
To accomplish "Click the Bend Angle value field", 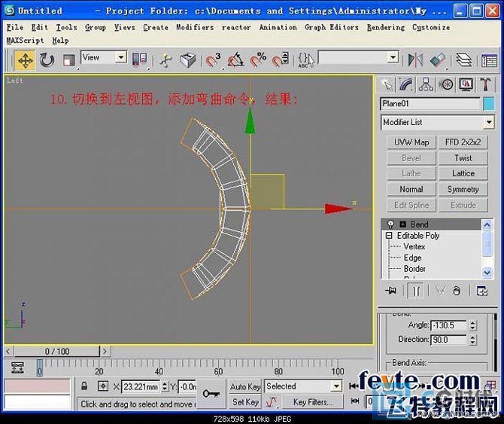I will pos(448,325).
